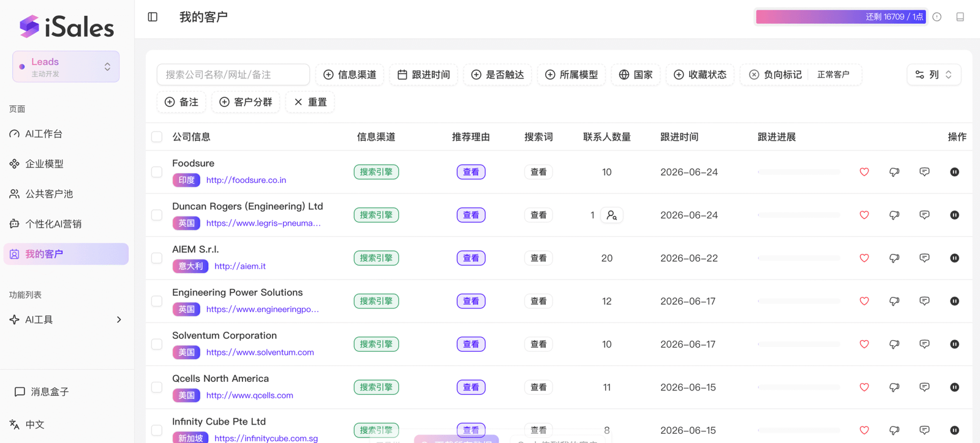Click the info icon beside remaining points
This screenshot has height=443, width=980.
pyautogui.click(x=937, y=17)
